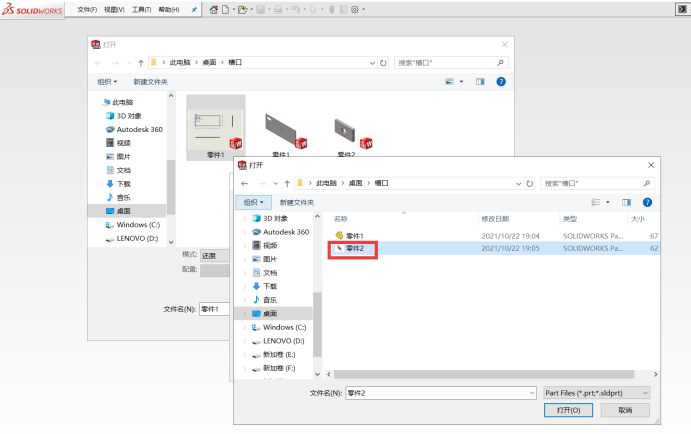Click 新建文件夹 in back dialog
Viewport: 691px width, 434px height.
[x=150, y=82]
